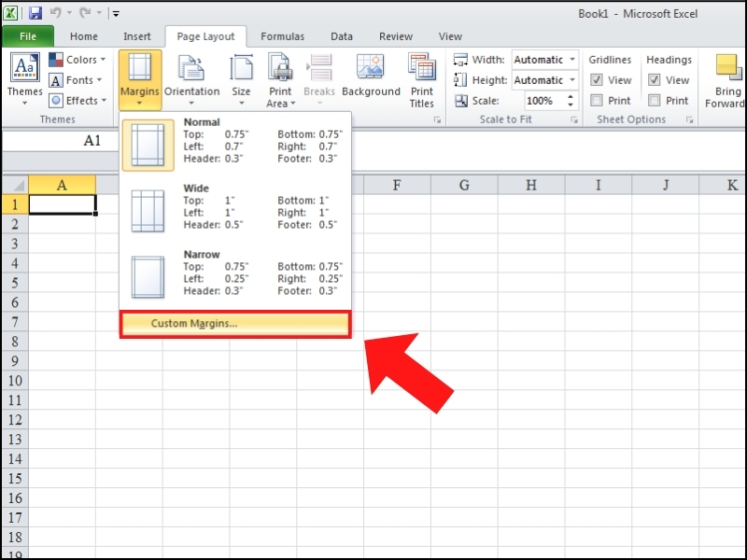Click the Scale 100% input field
Viewport: 747px width, 560px height.
(544, 101)
